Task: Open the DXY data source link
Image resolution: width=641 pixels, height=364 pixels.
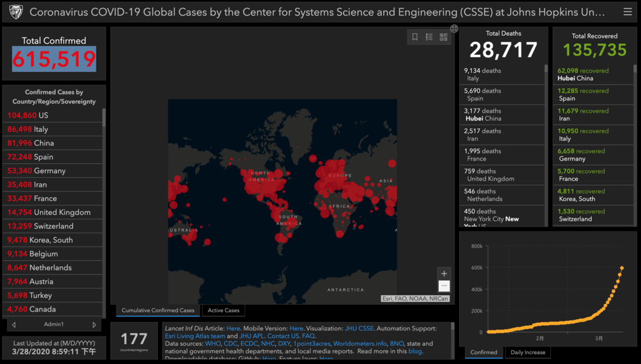Action: 284,343
